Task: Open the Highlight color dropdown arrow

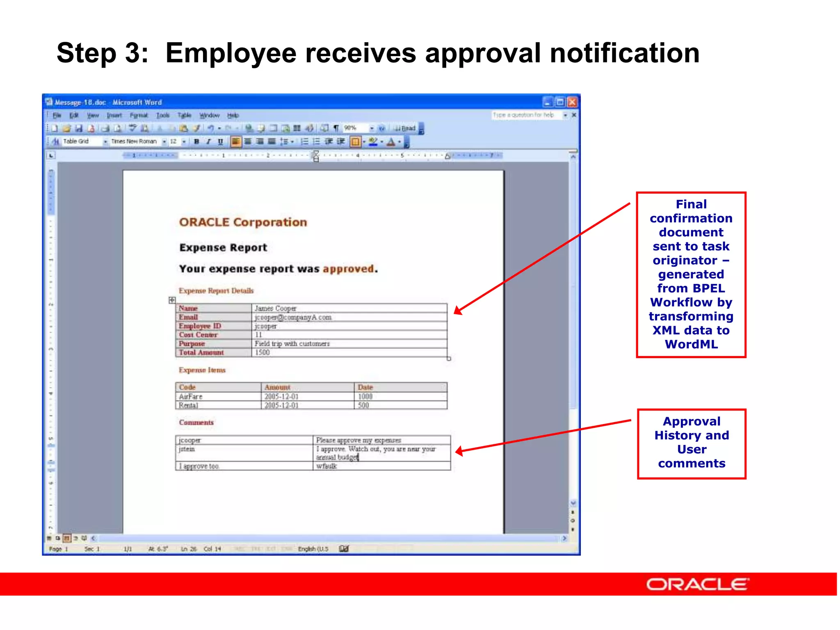Action: (382, 142)
